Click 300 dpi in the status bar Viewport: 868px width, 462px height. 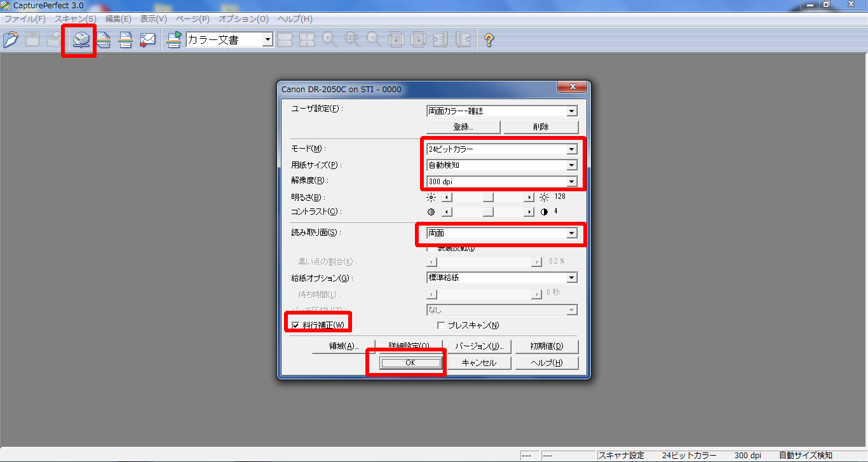(x=749, y=456)
